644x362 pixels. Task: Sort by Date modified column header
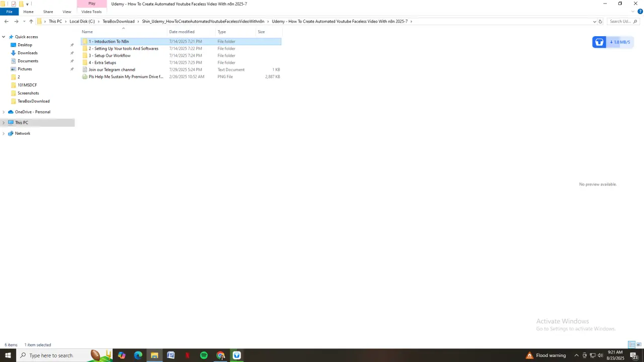[x=191, y=32]
